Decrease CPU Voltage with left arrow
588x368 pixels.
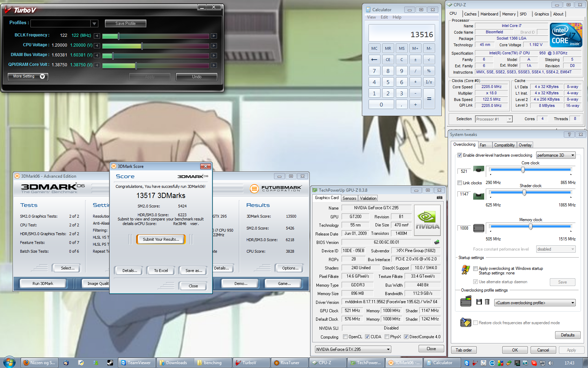(x=97, y=46)
